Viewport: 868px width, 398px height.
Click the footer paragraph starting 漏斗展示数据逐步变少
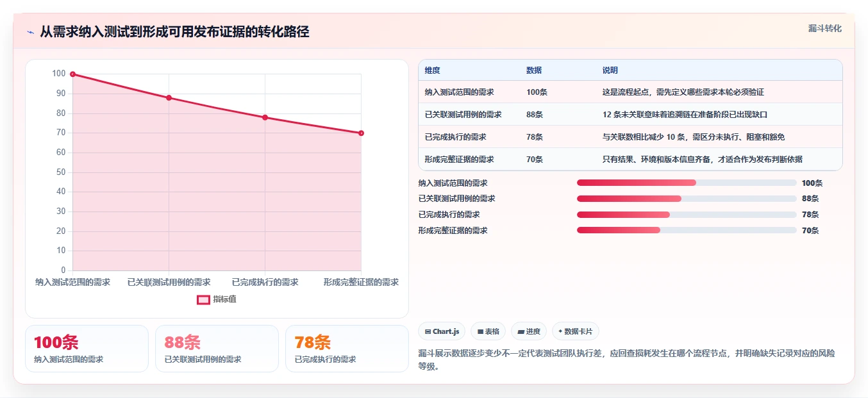626,360
